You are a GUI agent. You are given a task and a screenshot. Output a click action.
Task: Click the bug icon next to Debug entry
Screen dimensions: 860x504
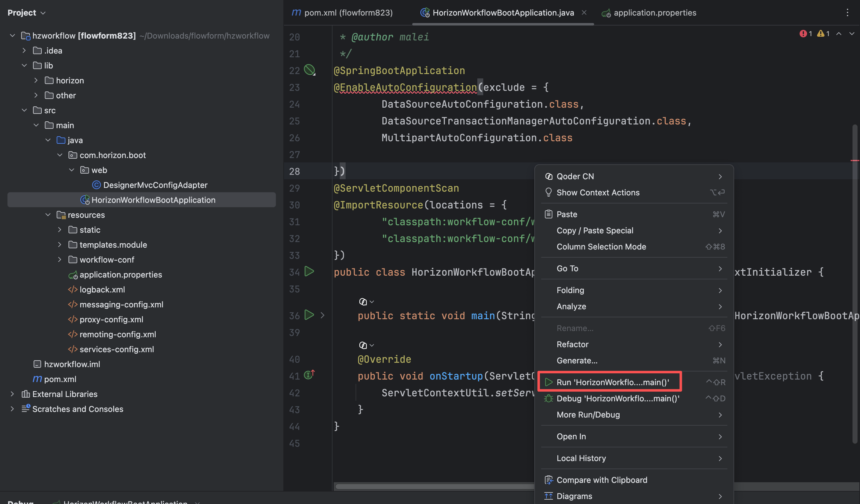pyautogui.click(x=548, y=398)
